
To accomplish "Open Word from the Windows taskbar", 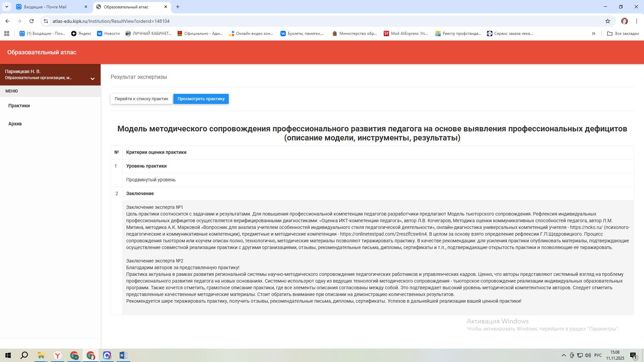I will point(123,355).
